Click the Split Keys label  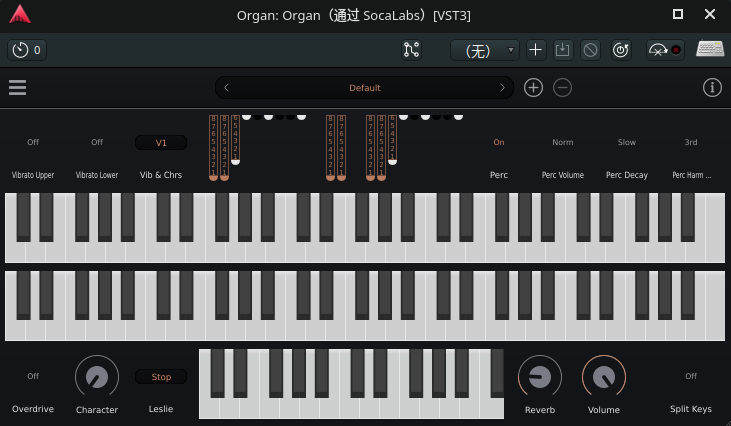point(691,409)
